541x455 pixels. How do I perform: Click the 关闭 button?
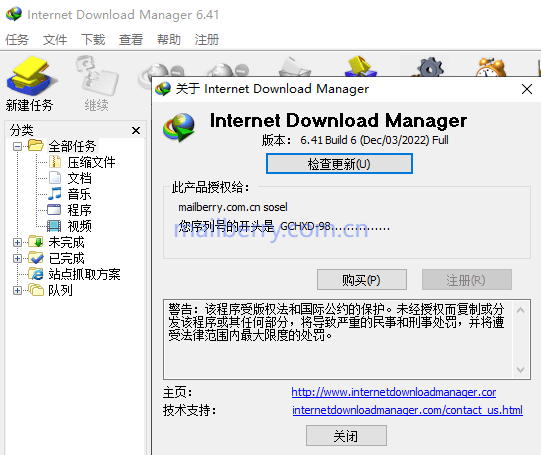point(346,436)
